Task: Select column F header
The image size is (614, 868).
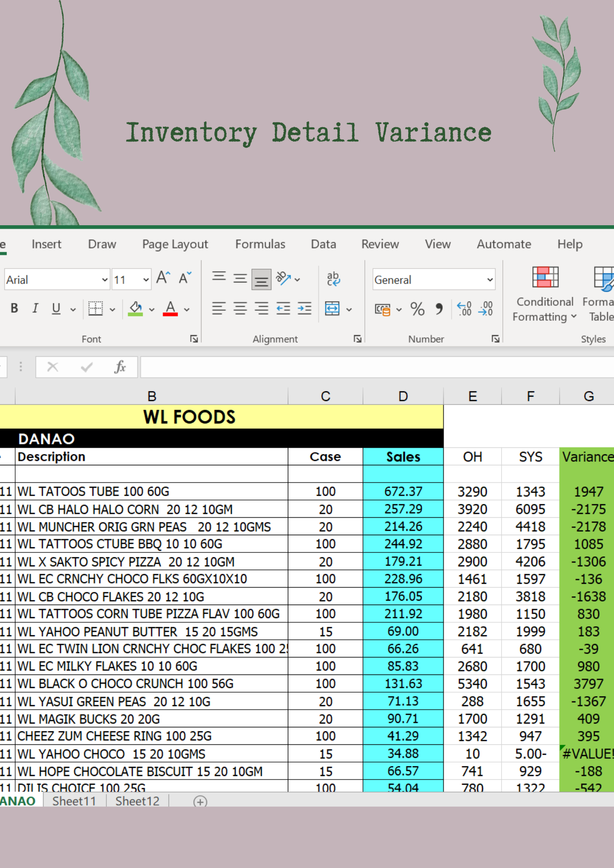Action: [531, 396]
